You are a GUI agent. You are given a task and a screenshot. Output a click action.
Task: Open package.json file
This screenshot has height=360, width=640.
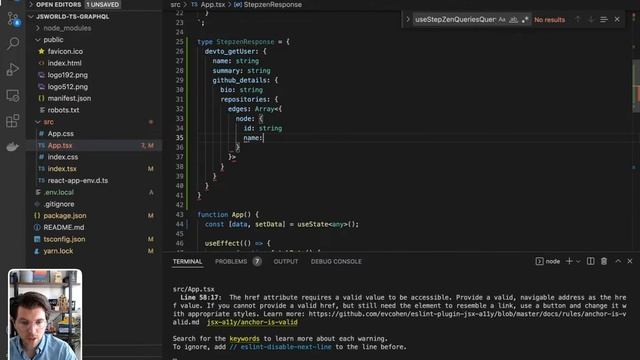64,216
